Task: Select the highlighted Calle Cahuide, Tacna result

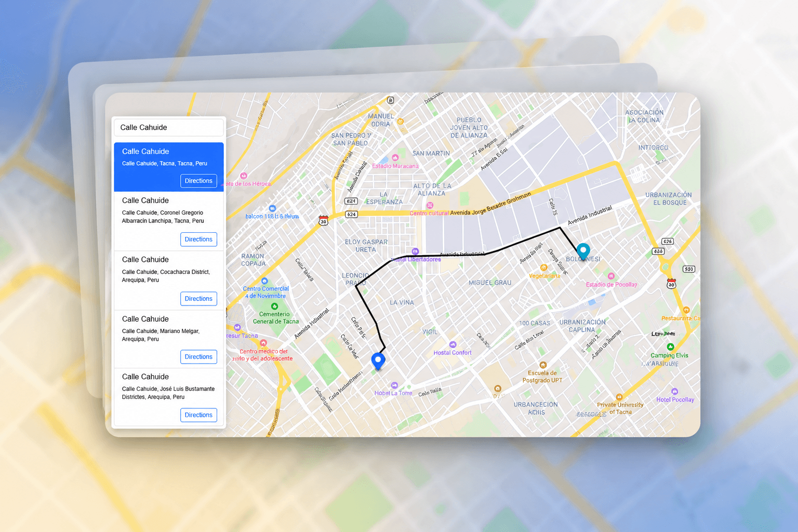Action: click(x=169, y=167)
